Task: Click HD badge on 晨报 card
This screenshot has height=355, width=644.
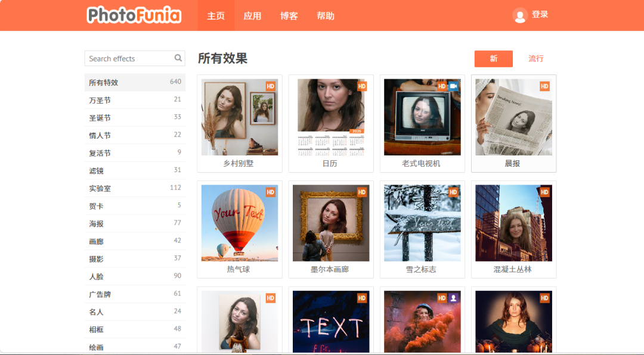Action: pos(544,86)
